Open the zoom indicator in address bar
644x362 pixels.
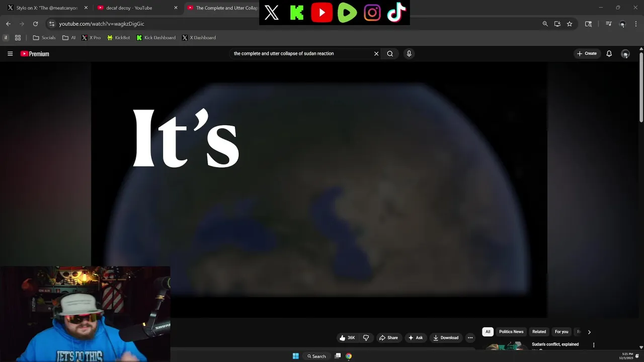pyautogui.click(x=545, y=24)
